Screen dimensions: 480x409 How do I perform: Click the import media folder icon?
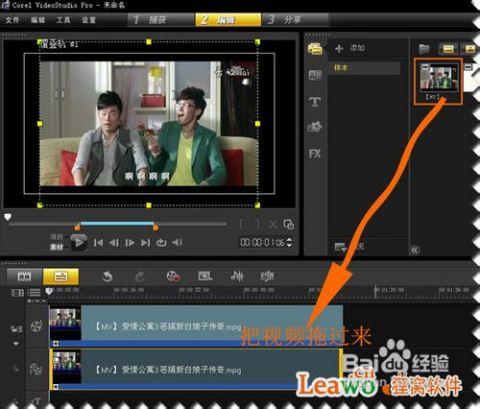(x=424, y=49)
